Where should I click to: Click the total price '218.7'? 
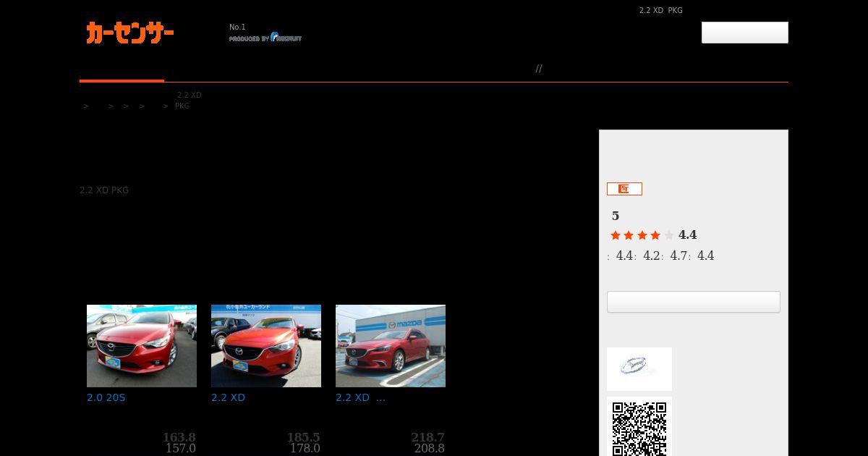coord(428,437)
